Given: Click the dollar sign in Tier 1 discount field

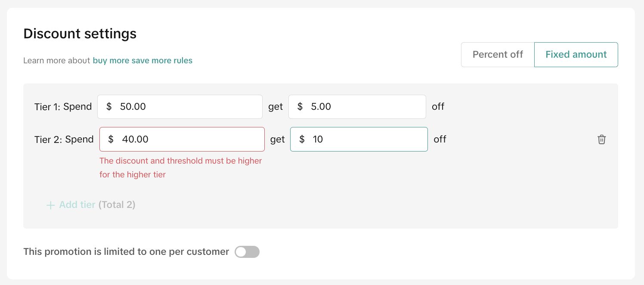Looking at the screenshot, I should (300, 107).
